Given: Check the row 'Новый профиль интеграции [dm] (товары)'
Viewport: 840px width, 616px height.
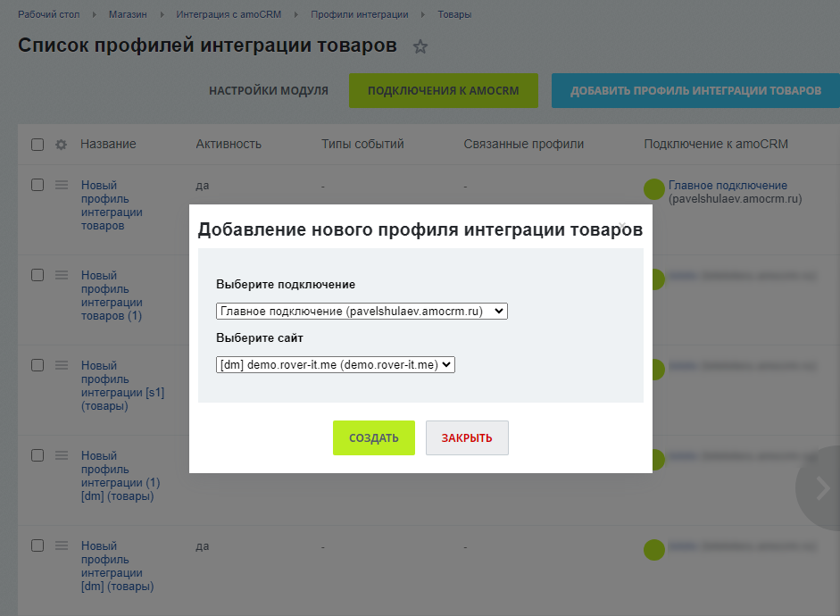Looking at the screenshot, I should (x=37, y=545).
